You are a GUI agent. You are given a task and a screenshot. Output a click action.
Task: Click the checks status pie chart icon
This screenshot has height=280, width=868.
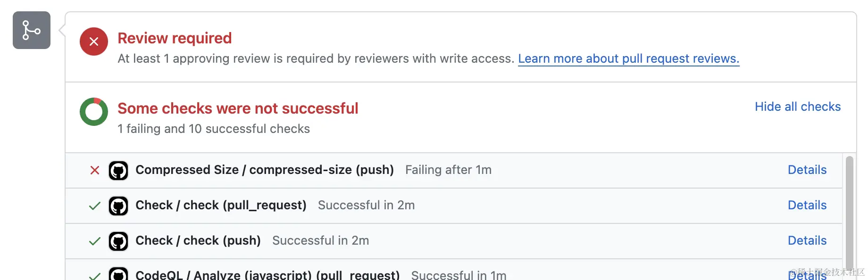pyautogui.click(x=93, y=112)
